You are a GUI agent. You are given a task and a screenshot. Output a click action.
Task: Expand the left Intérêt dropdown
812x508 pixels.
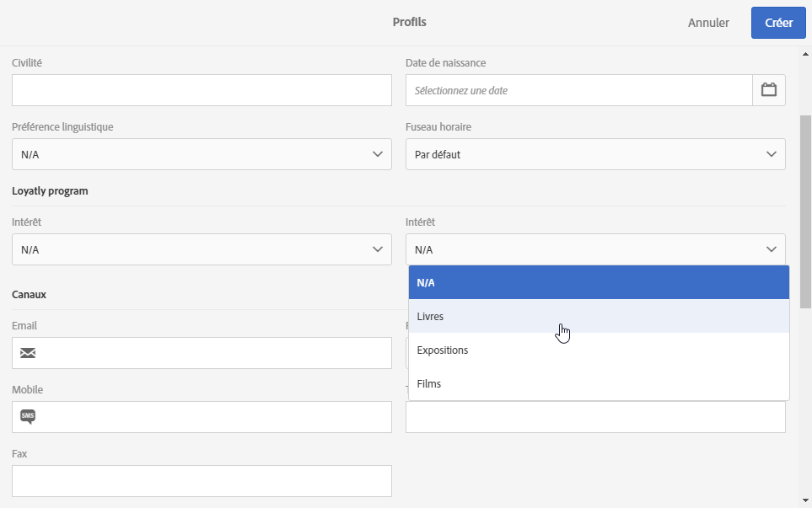click(202, 249)
